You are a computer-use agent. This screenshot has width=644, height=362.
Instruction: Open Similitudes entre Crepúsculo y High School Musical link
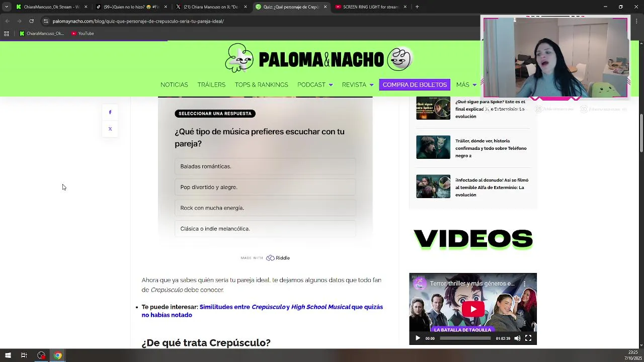coord(262,311)
